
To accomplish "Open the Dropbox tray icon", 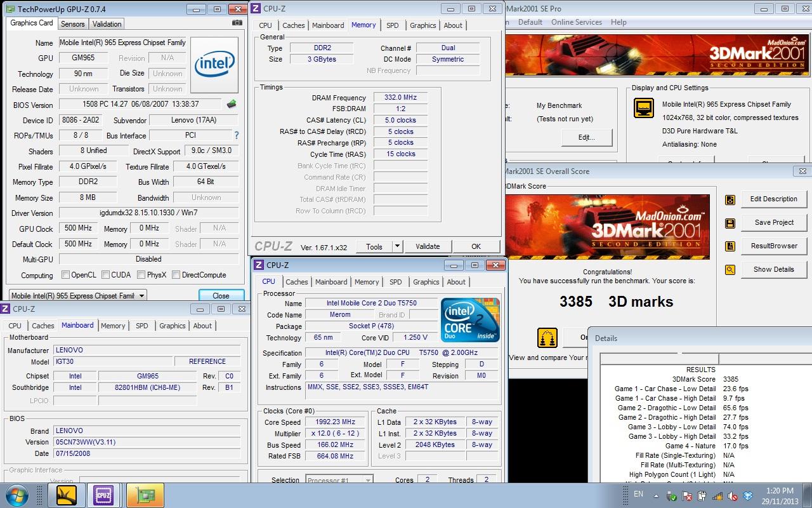I will (x=748, y=495).
